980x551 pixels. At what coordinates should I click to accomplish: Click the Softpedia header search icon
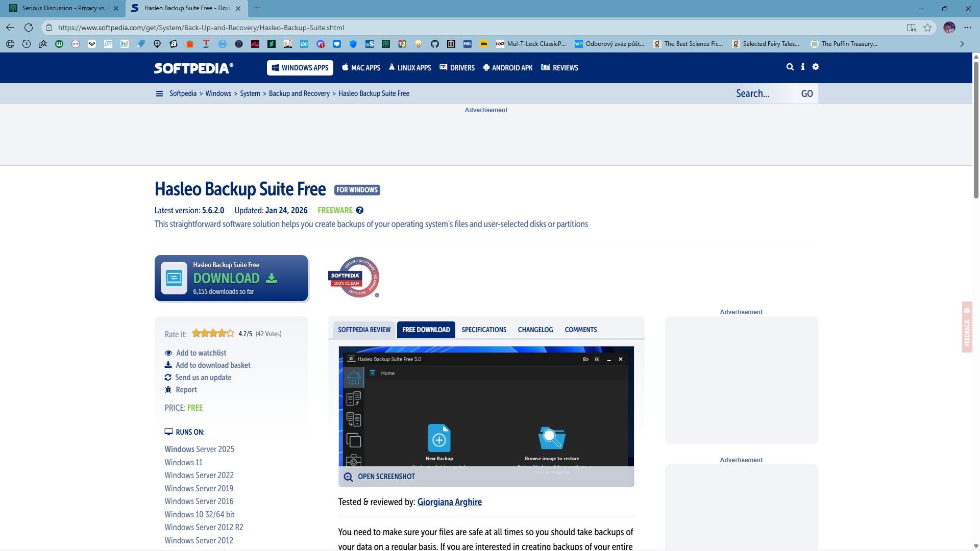(x=790, y=67)
